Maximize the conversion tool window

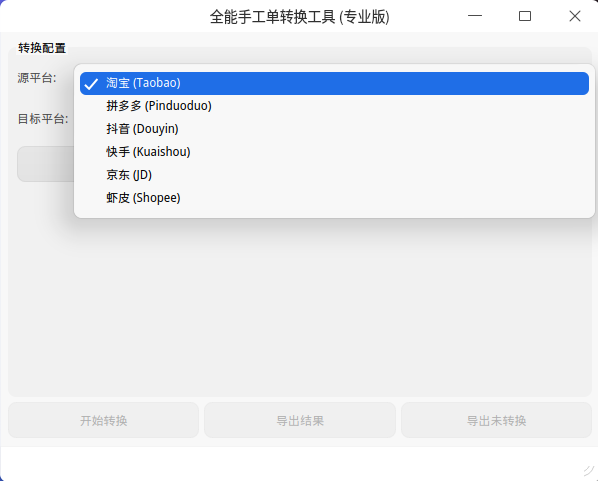[525, 16]
